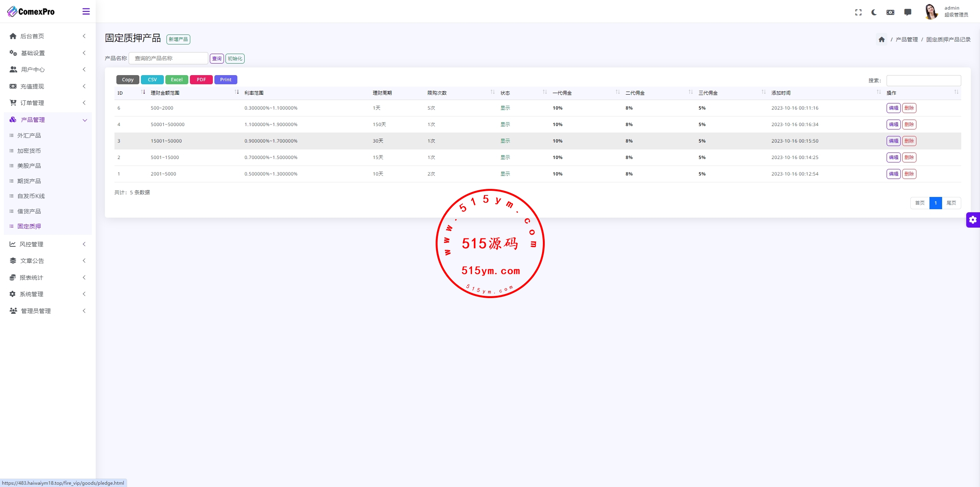Go to page 1 in pagination
This screenshot has height=487, width=980.
coord(935,203)
